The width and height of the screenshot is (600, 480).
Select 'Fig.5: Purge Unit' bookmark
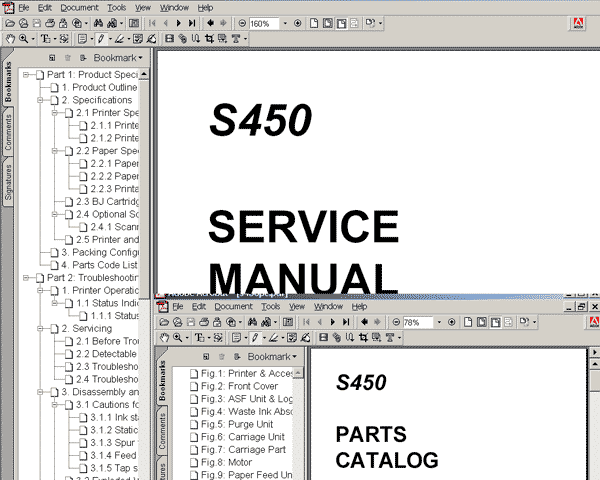[233, 424]
